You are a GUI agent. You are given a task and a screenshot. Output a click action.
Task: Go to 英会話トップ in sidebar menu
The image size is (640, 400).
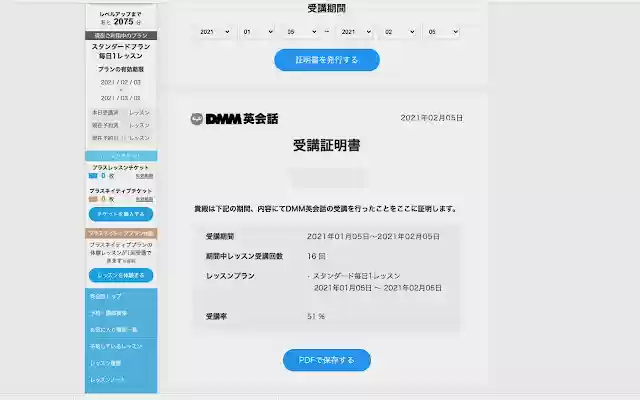(121, 296)
